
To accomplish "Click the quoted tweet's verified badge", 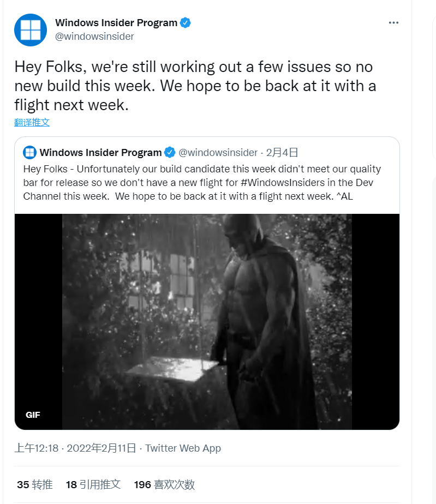I will pyautogui.click(x=170, y=152).
